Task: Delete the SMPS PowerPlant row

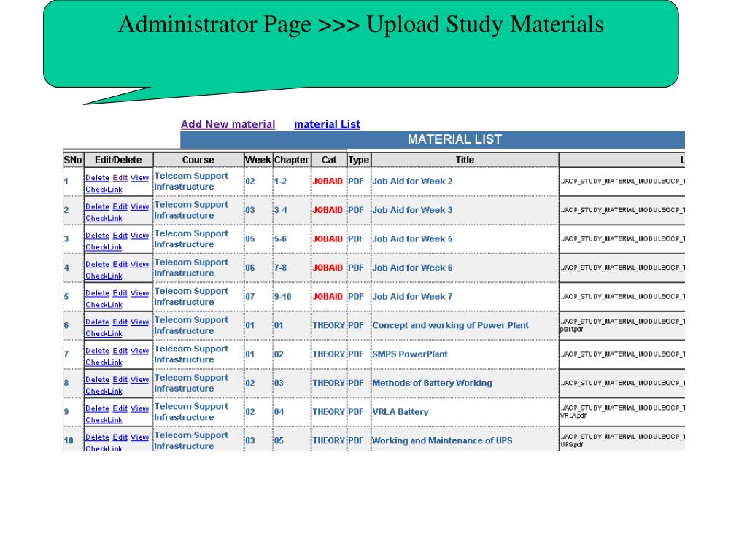Action: pyautogui.click(x=97, y=351)
